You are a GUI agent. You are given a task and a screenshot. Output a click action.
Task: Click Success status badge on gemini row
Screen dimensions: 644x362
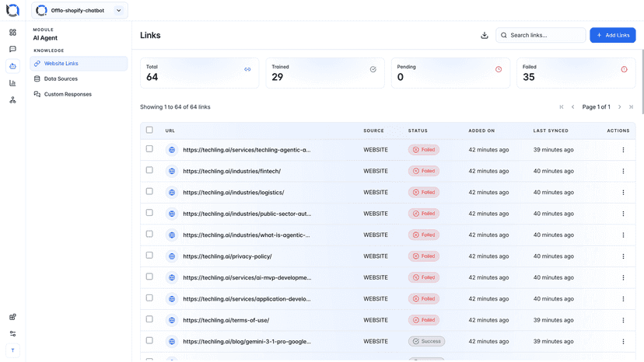point(426,342)
